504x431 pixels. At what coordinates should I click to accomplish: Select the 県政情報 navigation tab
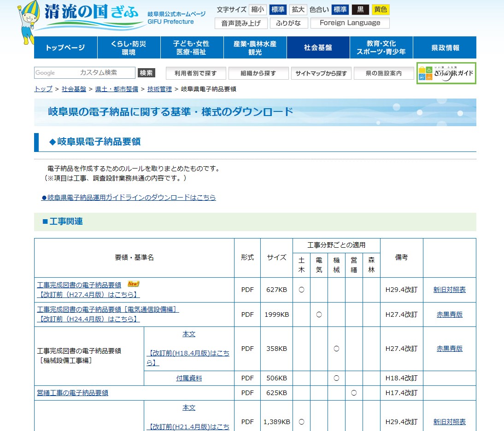coord(445,48)
